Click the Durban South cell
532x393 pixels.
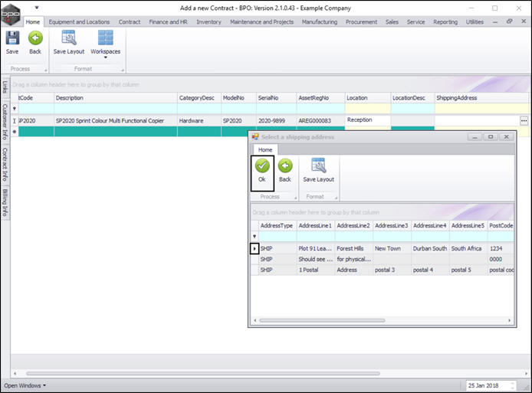[430, 248]
